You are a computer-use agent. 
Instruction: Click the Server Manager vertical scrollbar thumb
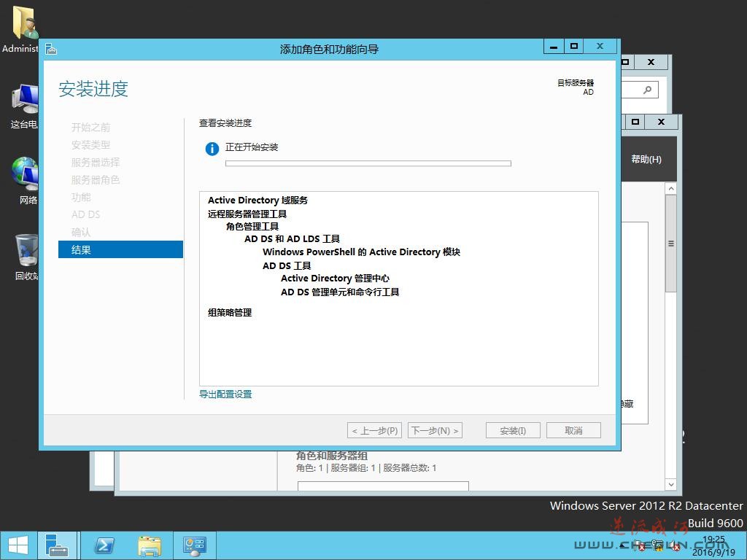coord(671,244)
